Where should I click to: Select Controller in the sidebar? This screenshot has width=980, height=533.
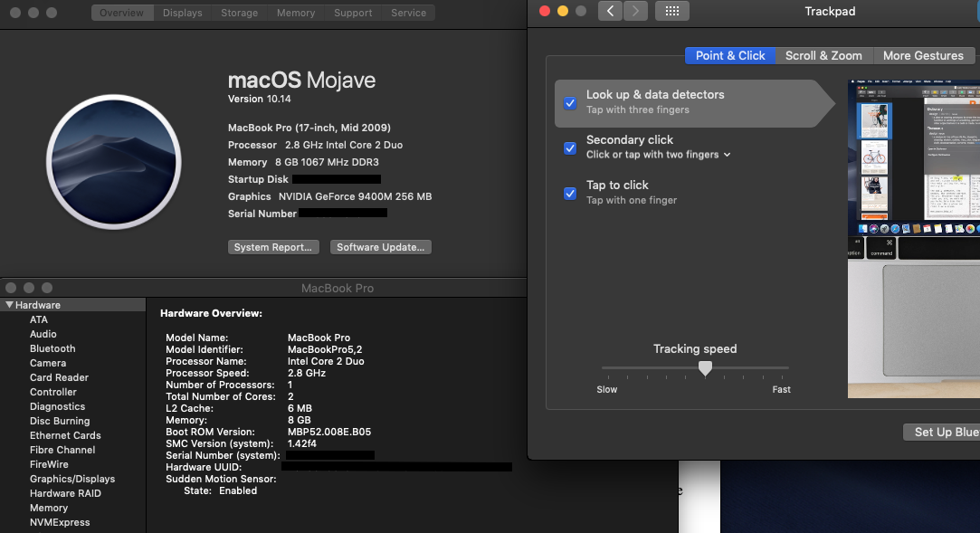click(53, 392)
